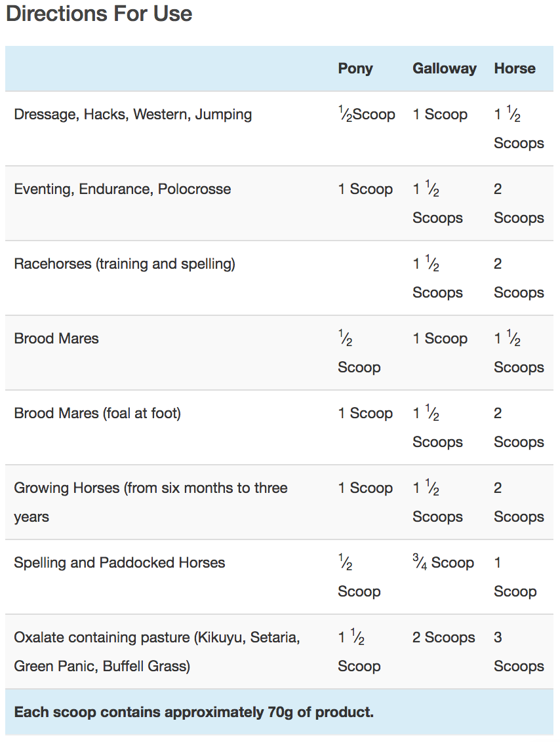The width and height of the screenshot is (560, 742).
Task: Click Eventing, Endurance, Polocrosse row label
Action: pos(122,189)
